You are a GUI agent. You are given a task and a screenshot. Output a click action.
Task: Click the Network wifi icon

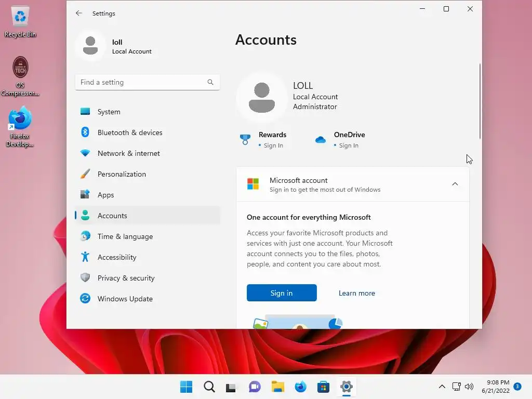click(85, 153)
